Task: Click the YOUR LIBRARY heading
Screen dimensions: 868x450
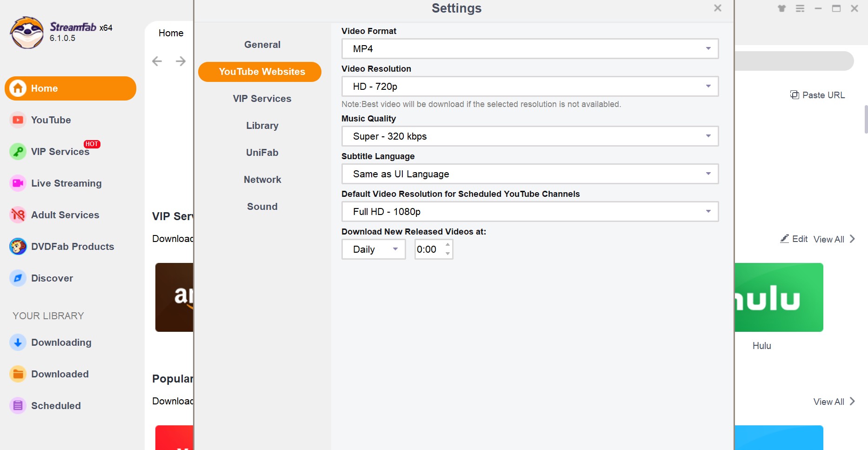Action: [48, 316]
